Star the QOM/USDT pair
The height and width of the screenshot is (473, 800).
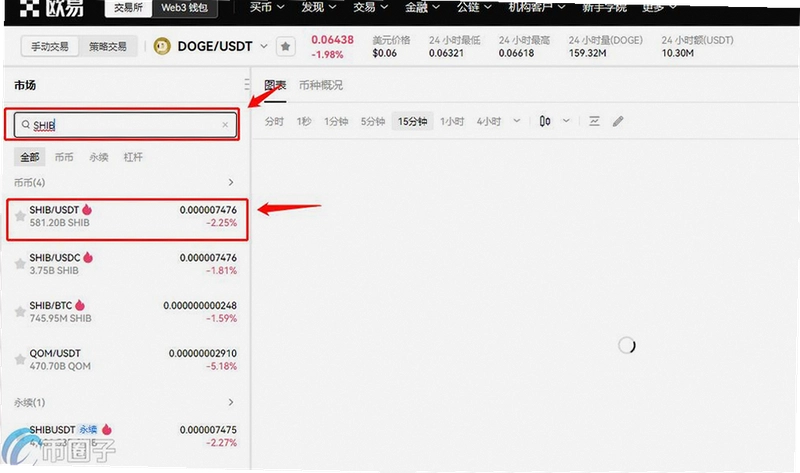point(20,359)
